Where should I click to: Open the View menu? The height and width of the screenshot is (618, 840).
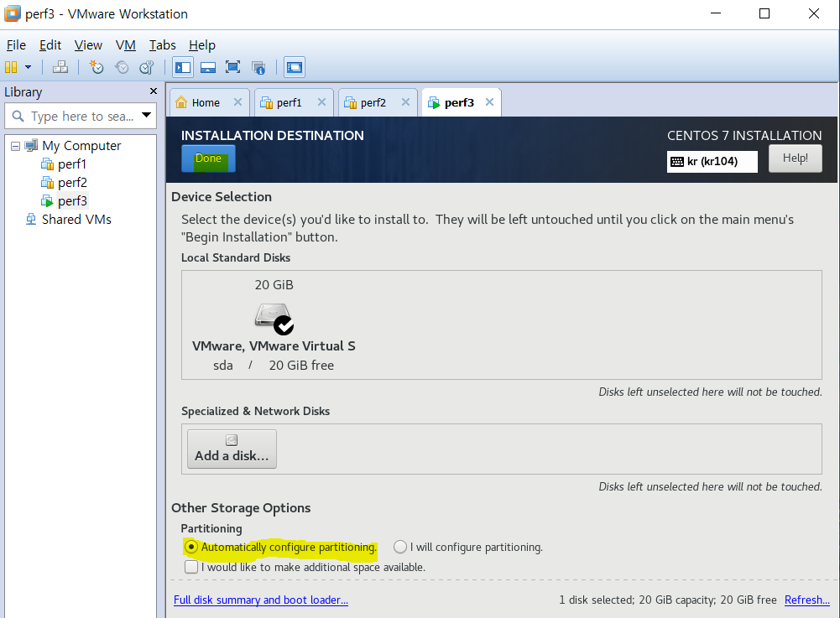click(x=88, y=45)
